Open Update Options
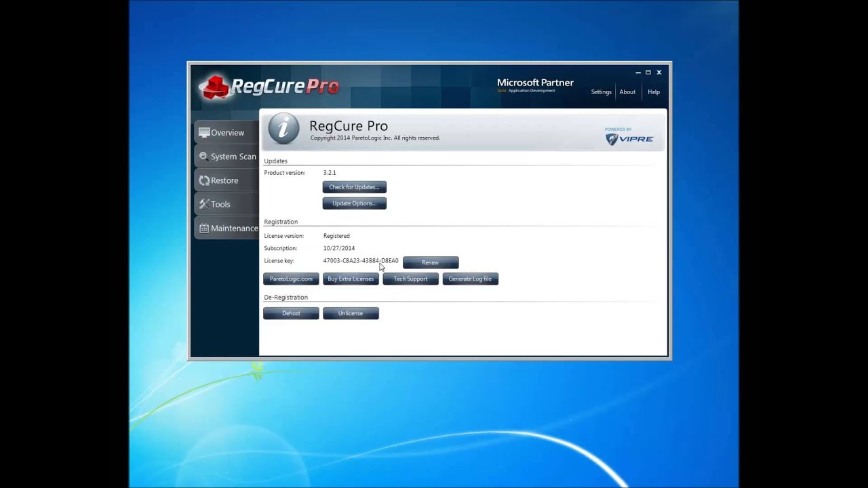868x488 pixels. click(354, 203)
